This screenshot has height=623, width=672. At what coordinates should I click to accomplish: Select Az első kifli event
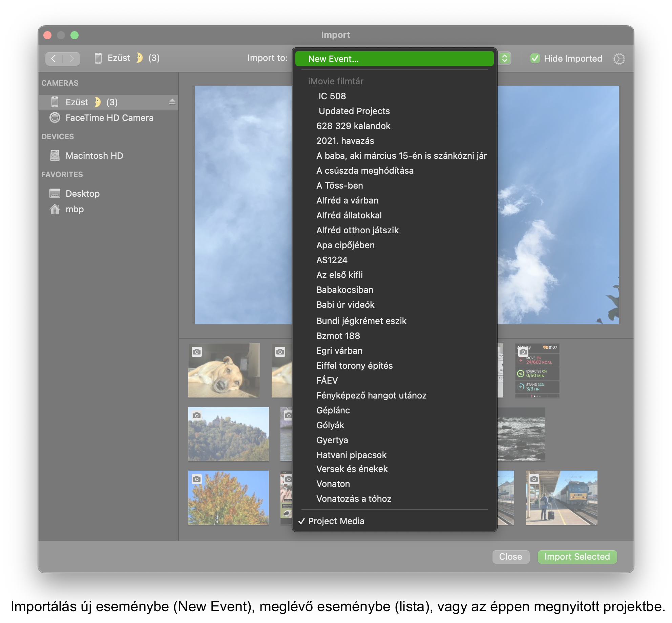395,275
